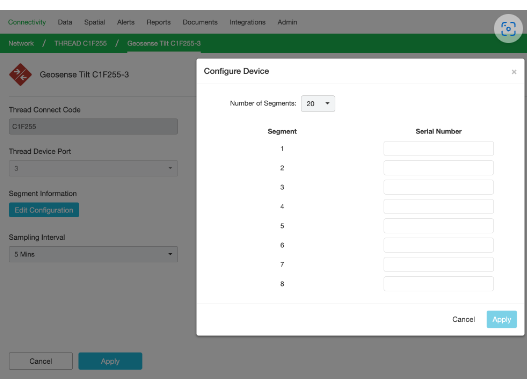Switch to the Data menu

pos(65,22)
